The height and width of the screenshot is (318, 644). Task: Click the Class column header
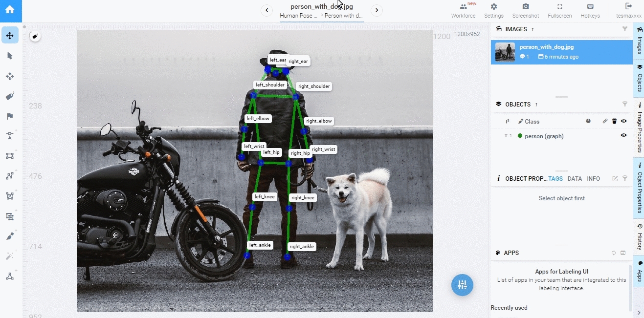pyautogui.click(x=532, y=121)
